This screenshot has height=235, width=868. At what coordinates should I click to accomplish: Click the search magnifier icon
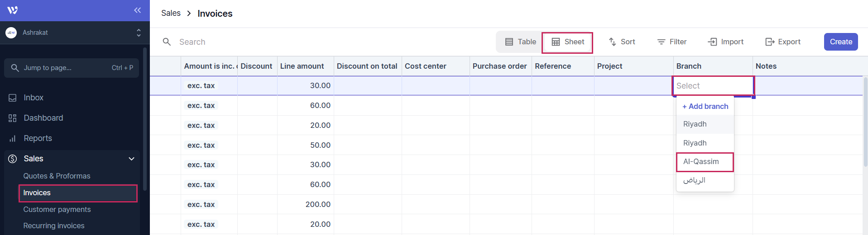tap(167, 42)
